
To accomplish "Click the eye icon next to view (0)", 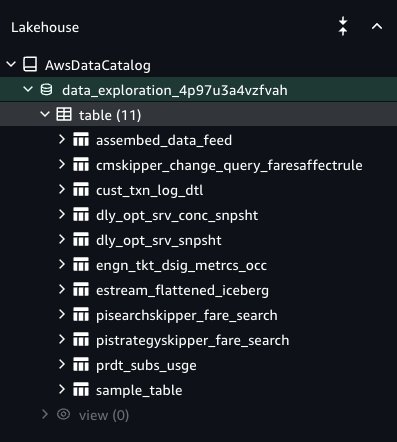I will pos(63,414).
